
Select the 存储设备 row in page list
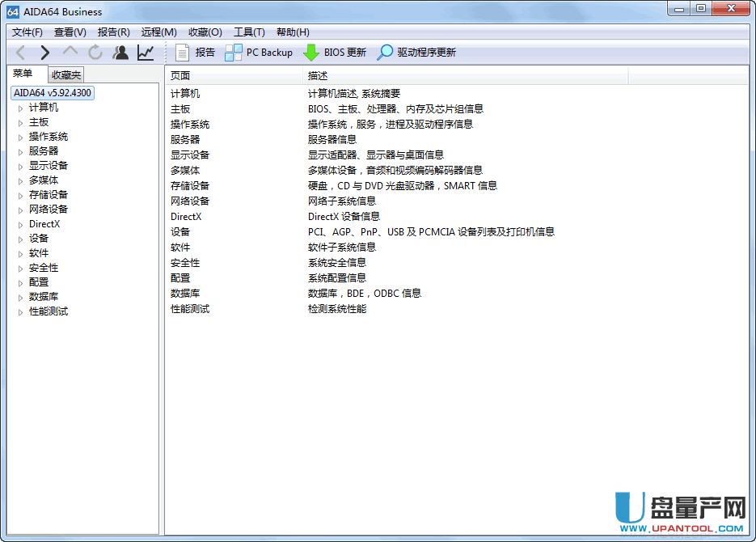click(190, 186)
